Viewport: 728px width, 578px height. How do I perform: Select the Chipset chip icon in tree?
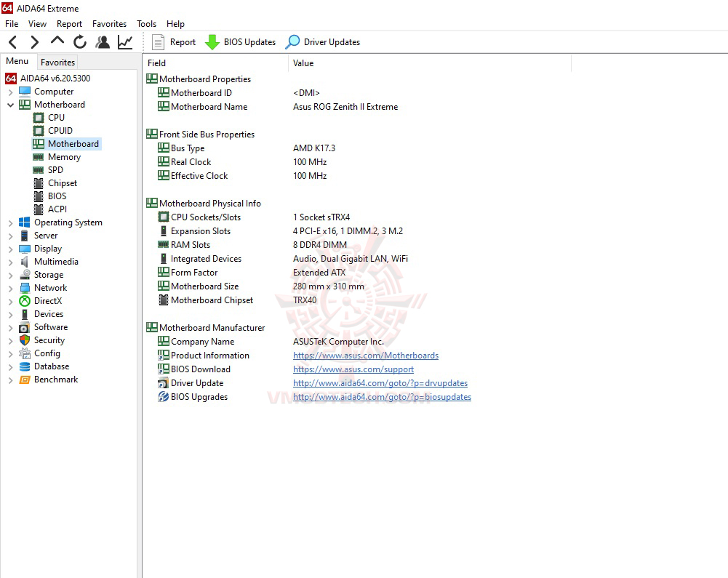pos(39,183)
